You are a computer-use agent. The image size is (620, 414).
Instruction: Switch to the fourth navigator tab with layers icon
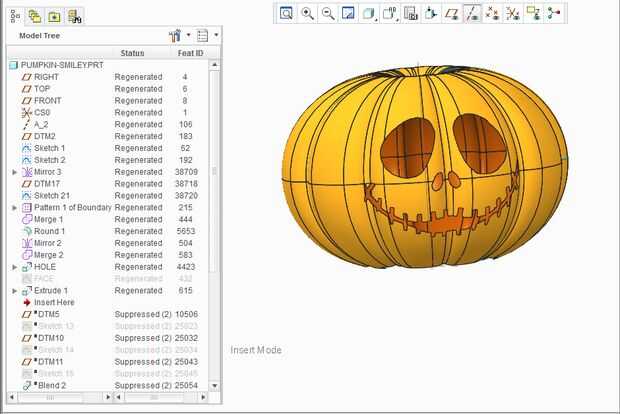[x=74, y=16]
